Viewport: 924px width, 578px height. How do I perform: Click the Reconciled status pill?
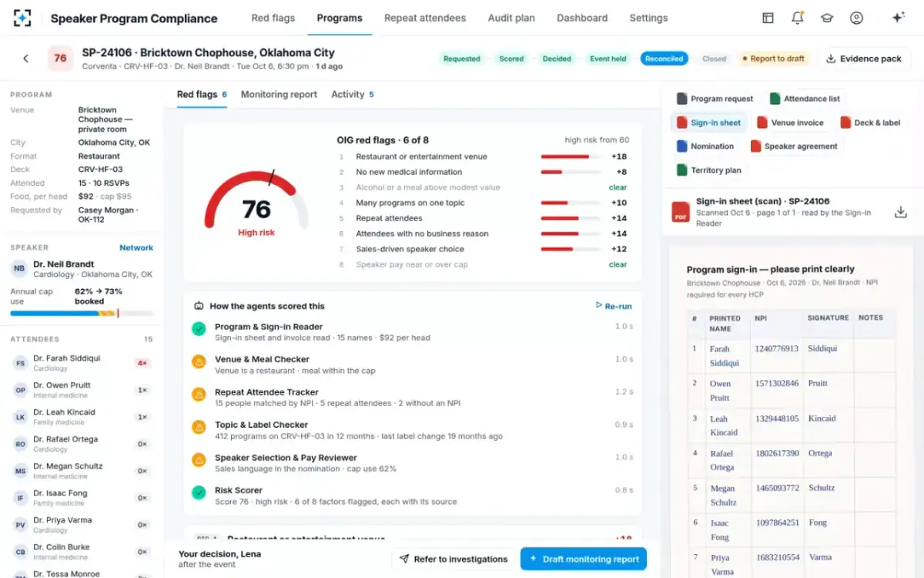[664, 59]
